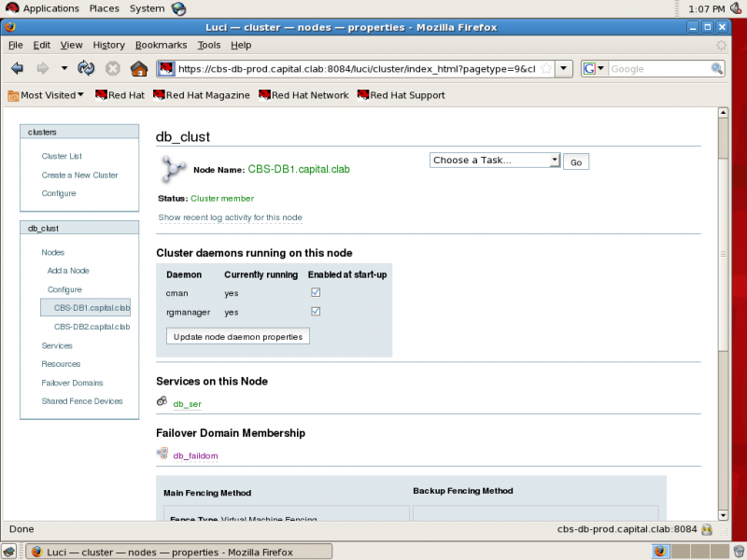The width and height of the screenshot is (747, 560).
Task: Open the Most Visited bookmarks dropdown
Action: tap(46, 95)
